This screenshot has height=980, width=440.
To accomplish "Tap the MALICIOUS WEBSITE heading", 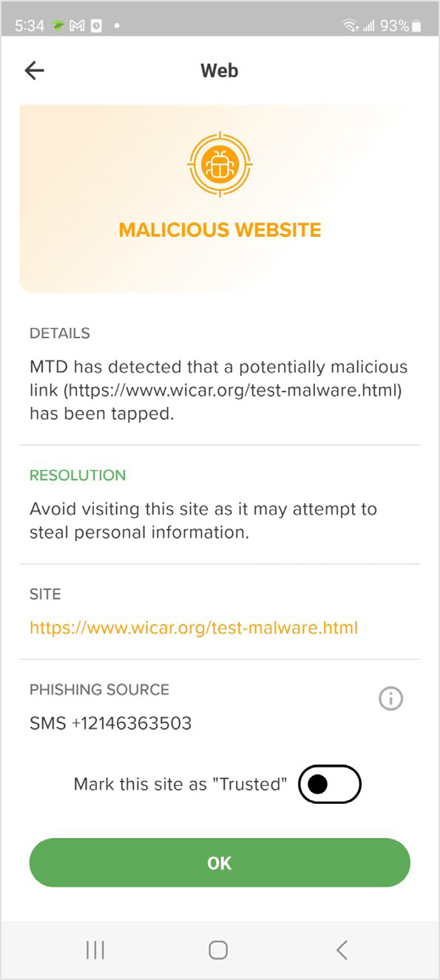I will (219, 229).
